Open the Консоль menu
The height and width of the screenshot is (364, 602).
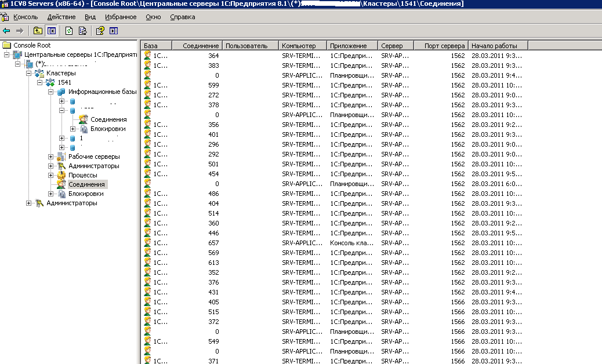click(26, 17)
